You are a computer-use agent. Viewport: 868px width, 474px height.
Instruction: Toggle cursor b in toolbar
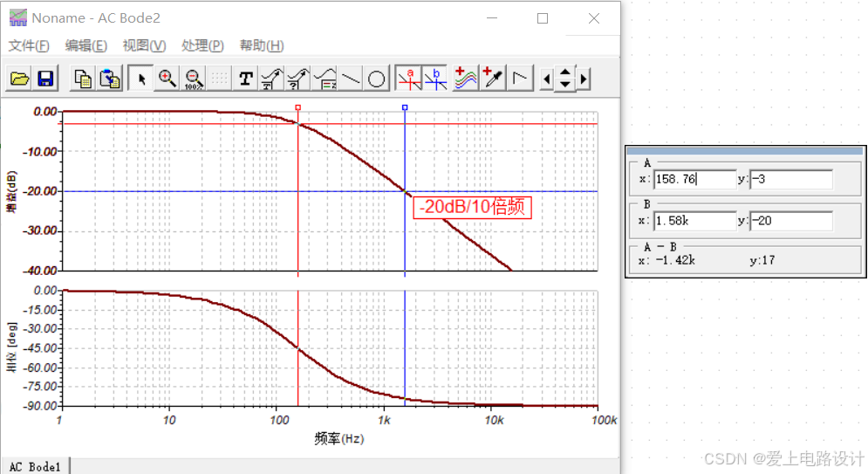click(435, 79)
